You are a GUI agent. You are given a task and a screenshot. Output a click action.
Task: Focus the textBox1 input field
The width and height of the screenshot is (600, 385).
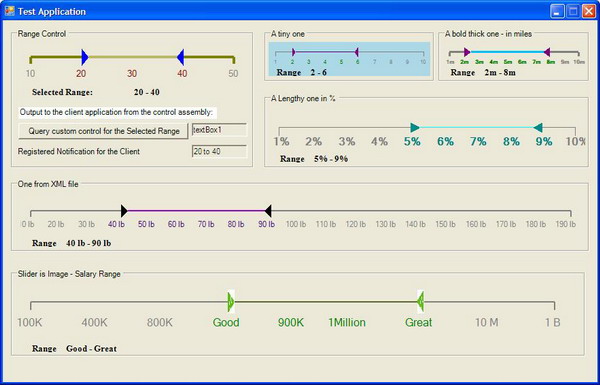(219, 130)
